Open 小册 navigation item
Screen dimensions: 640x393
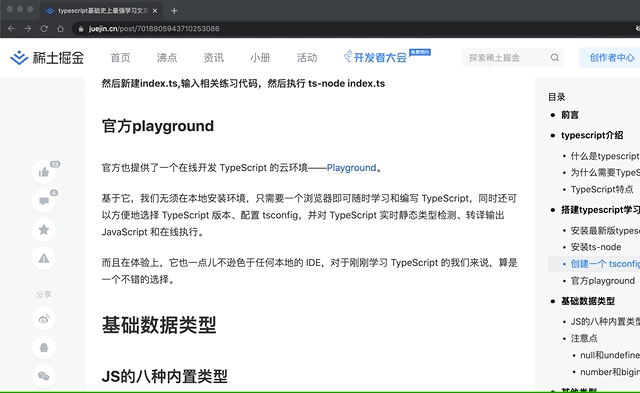click(x=260, y=58)
